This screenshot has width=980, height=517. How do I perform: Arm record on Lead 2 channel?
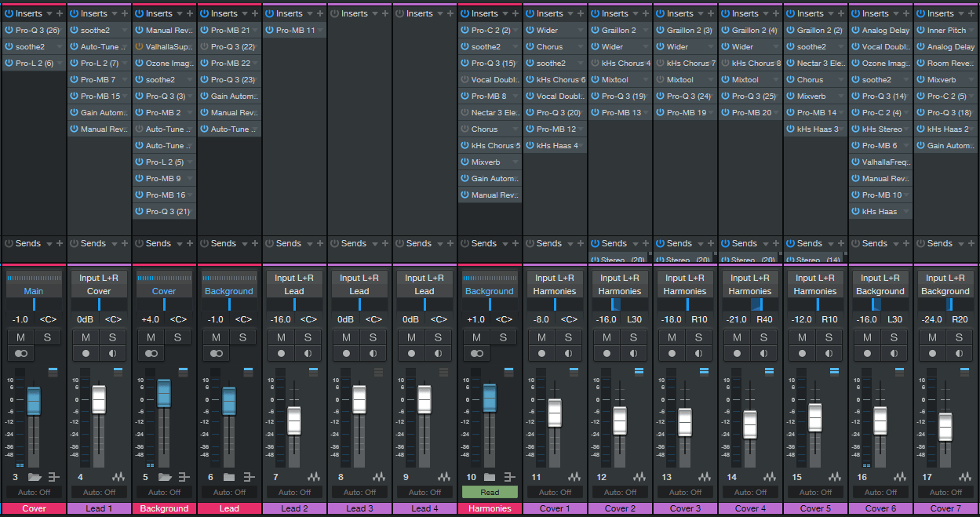(281, 354)
